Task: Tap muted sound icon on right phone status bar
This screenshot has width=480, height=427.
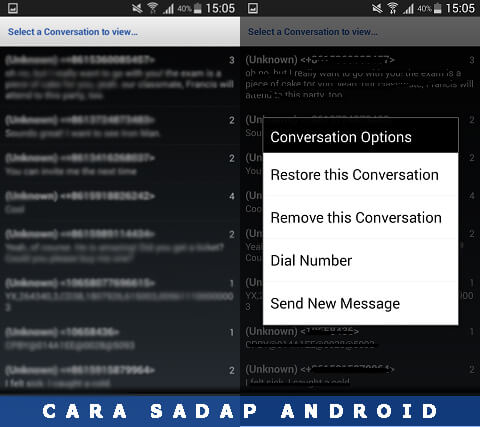Action: click(x=377, y=8)
